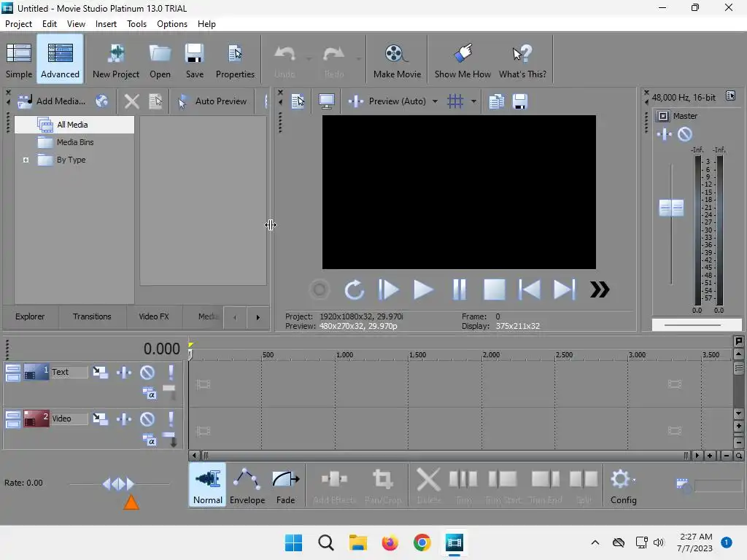Select Normal edit tool

(x=208, y=485)
